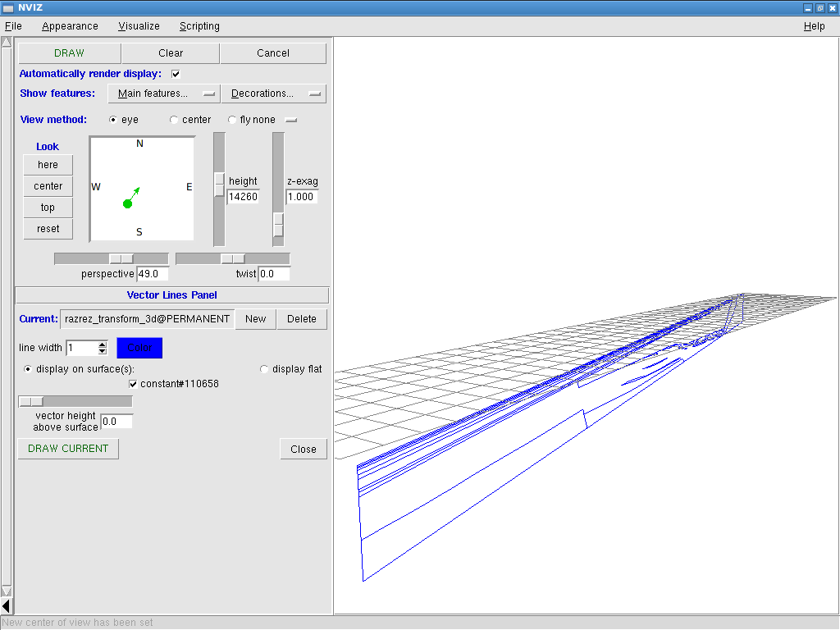Image resolution: width=840 pixels, height=630 pixels.
Task: Click the perspective value field
Action: pyautogui.click(x=152, y=274)
